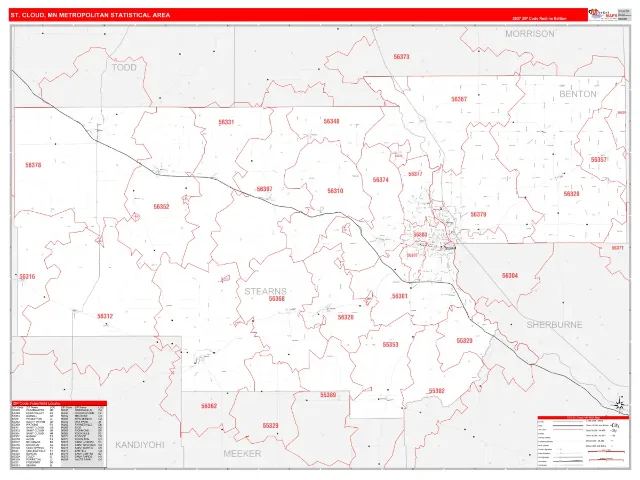Viewport: 640px width, 480px height.
Task: Click the edition subtitle in the red header
Action: click(540, 18)
